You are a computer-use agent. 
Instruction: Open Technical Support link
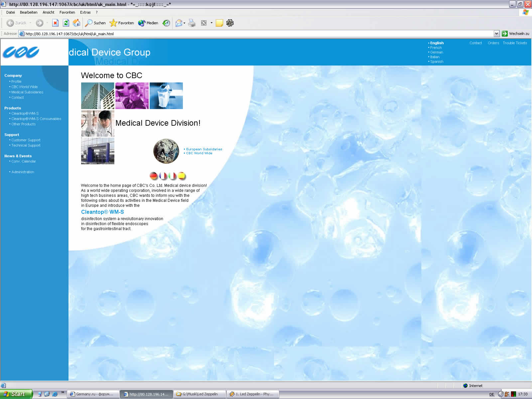[x=26, y=145]
